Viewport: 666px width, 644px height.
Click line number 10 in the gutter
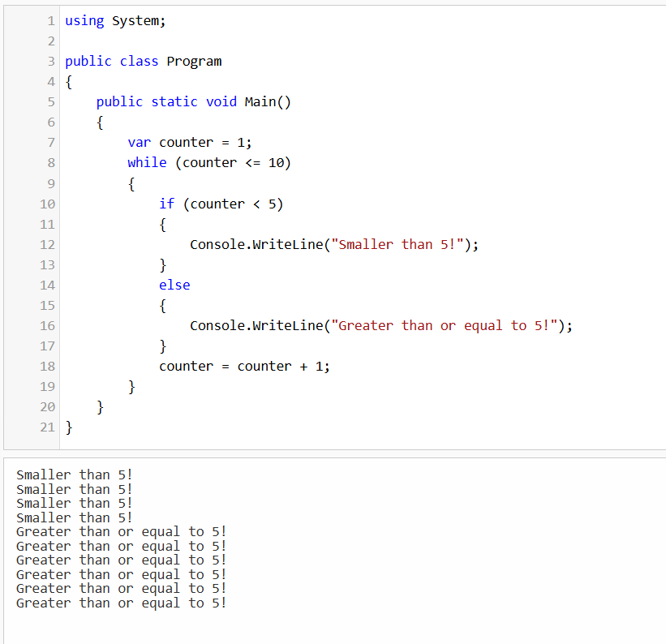[47, 204]
